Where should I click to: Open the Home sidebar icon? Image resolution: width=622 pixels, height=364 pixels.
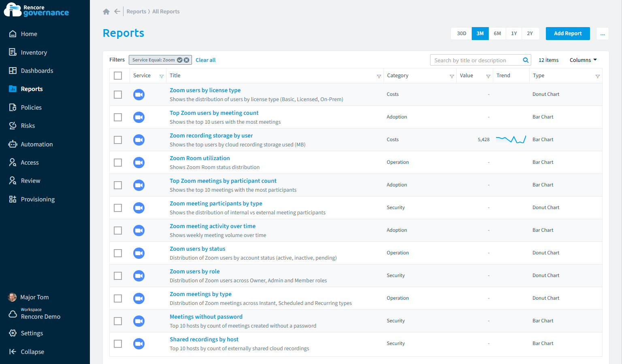13,34
